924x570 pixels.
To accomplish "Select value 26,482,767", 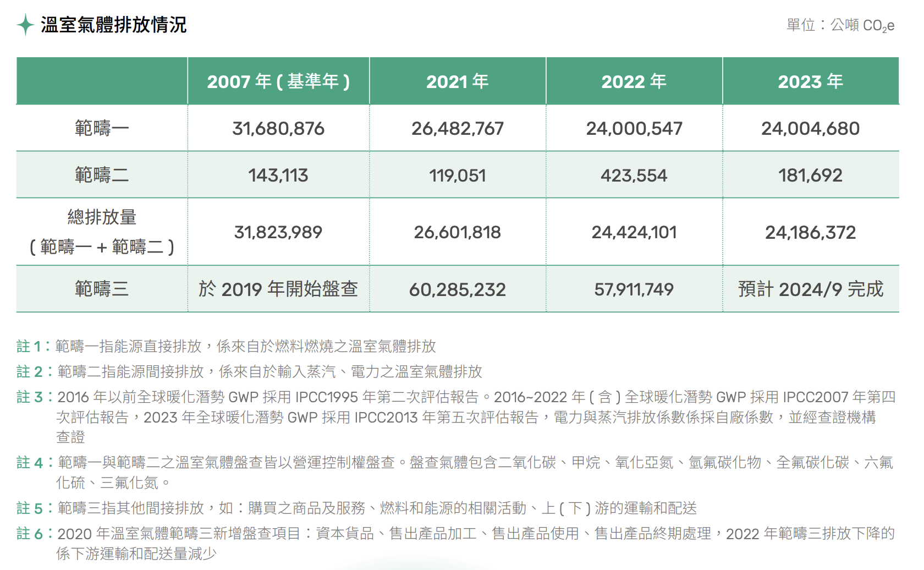I will point(458,128).
